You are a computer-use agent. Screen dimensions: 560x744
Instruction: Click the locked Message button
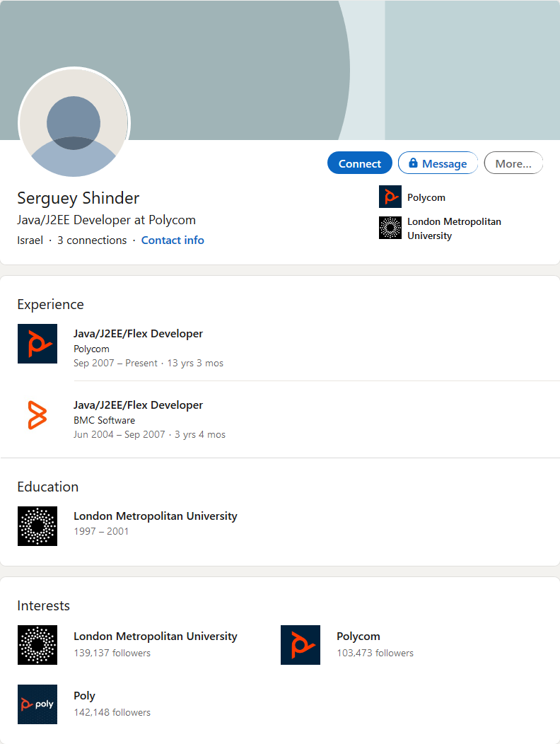[x=438, y=163]
